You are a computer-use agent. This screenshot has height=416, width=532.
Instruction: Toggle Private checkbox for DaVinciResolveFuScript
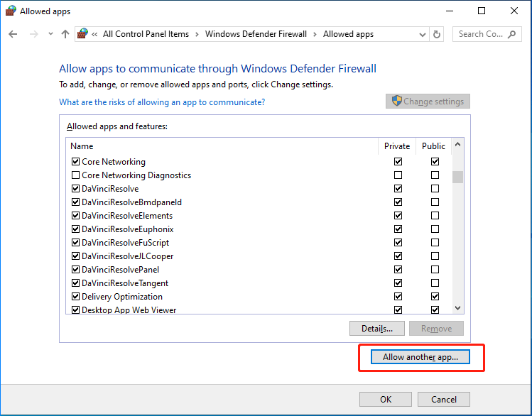(398, 242)
